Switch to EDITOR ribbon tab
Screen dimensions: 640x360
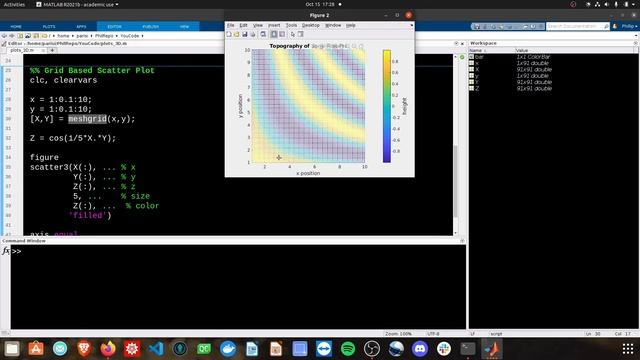coord(114,27)
